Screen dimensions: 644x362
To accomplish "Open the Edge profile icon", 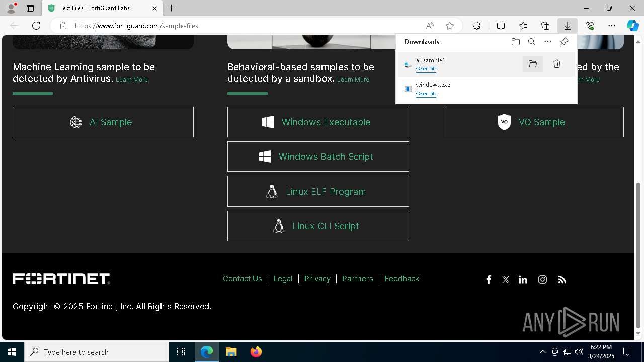I will [x=11, y=8].
